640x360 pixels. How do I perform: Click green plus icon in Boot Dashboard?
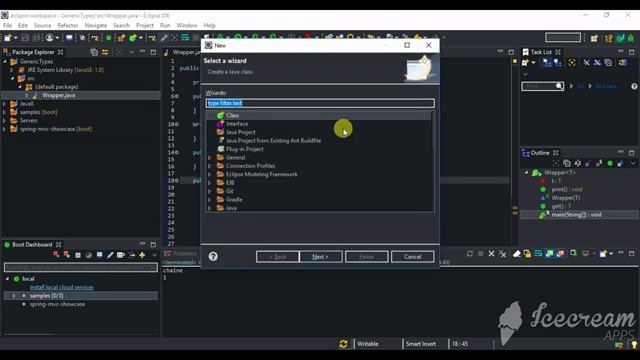pos(142,255)
